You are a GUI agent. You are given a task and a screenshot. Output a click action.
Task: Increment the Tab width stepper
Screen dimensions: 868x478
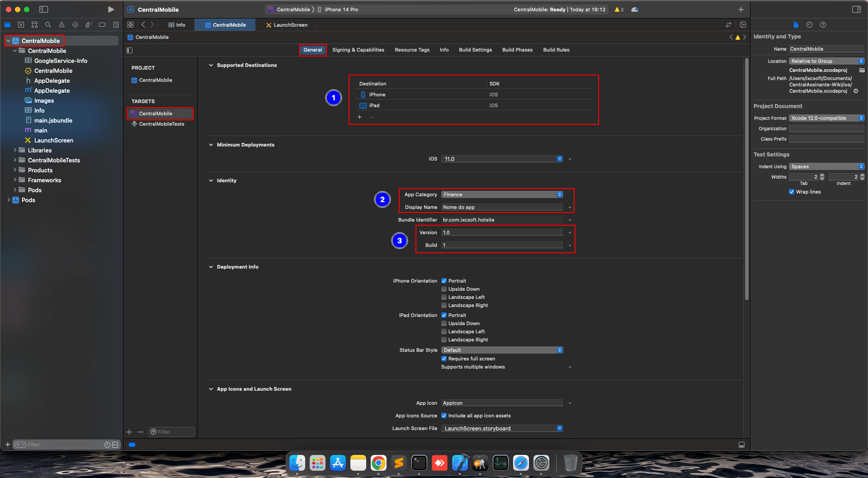[x=822, y=175]
